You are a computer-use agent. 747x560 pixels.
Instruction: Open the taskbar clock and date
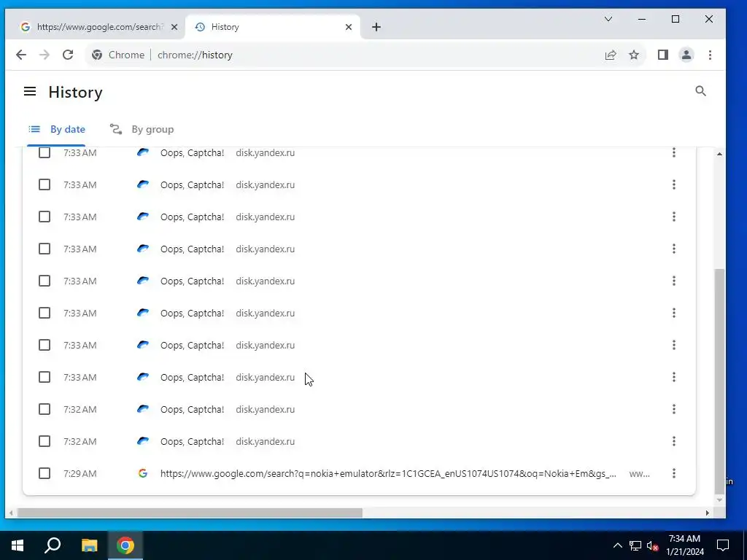pyautogui.click(x=684, y=545)
